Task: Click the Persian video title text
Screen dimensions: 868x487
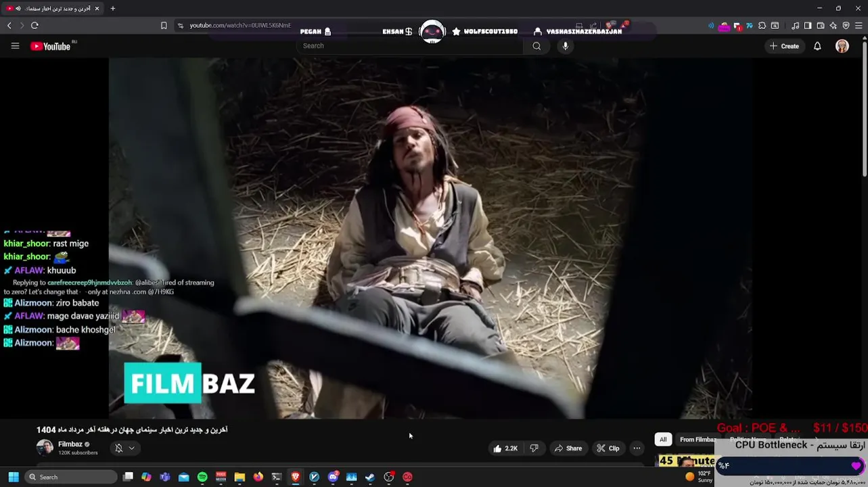Action: (x=132, y=430)
